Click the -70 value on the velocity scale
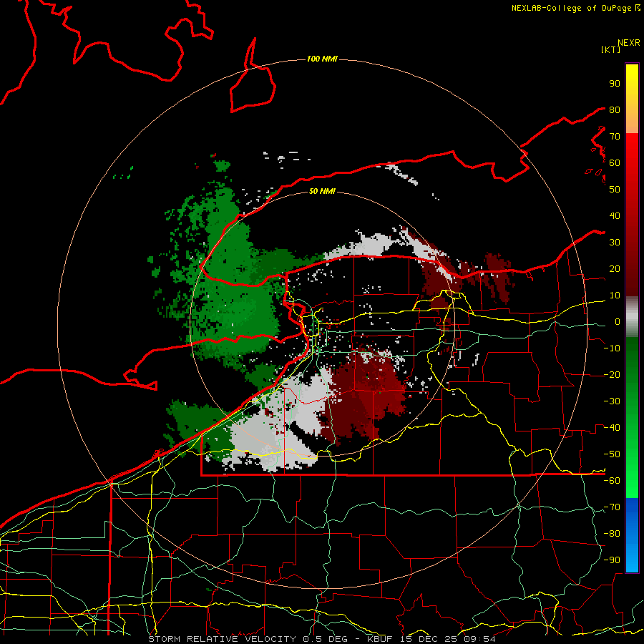Image resolution: width=644 pixels, height=644 pixels. click(612, 507)
